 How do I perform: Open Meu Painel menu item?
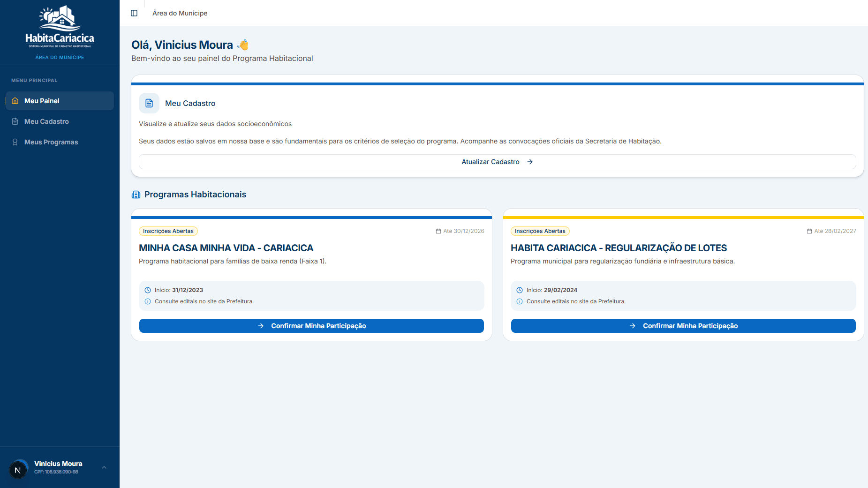click(60, 101)
